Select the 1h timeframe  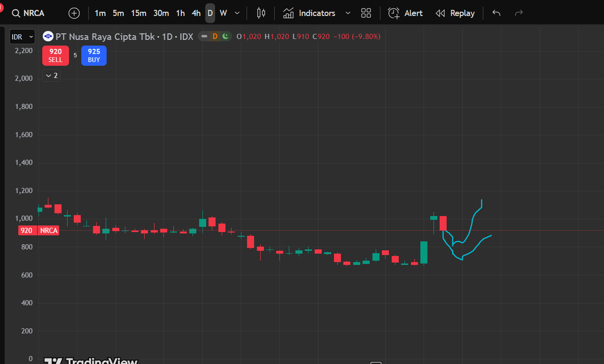coord(180,13)
